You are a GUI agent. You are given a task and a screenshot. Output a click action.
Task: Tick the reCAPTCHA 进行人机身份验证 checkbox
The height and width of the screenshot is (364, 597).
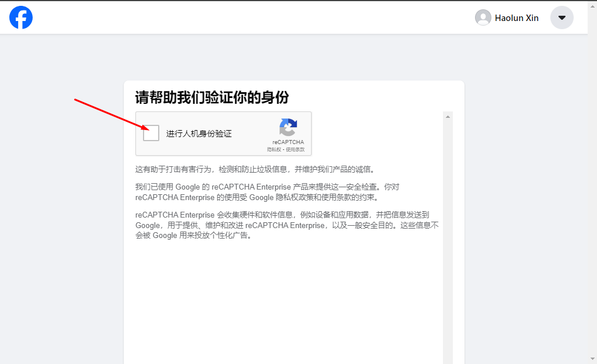[151, 133]
